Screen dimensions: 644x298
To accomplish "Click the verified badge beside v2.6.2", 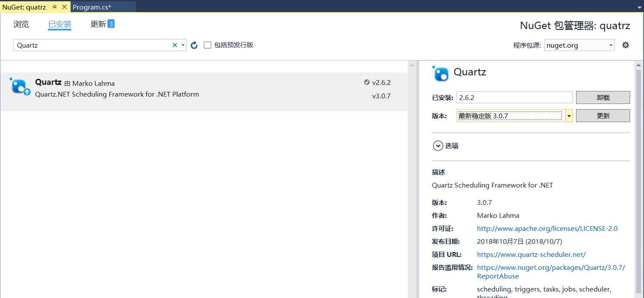I will tap(367, 82).
